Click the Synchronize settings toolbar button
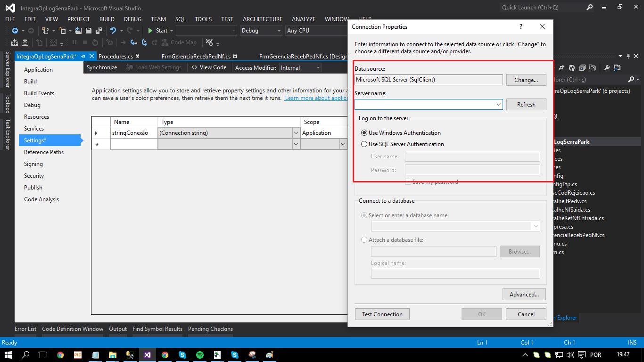The width and height of the screenshot is (644, 362). click(102, 68)
